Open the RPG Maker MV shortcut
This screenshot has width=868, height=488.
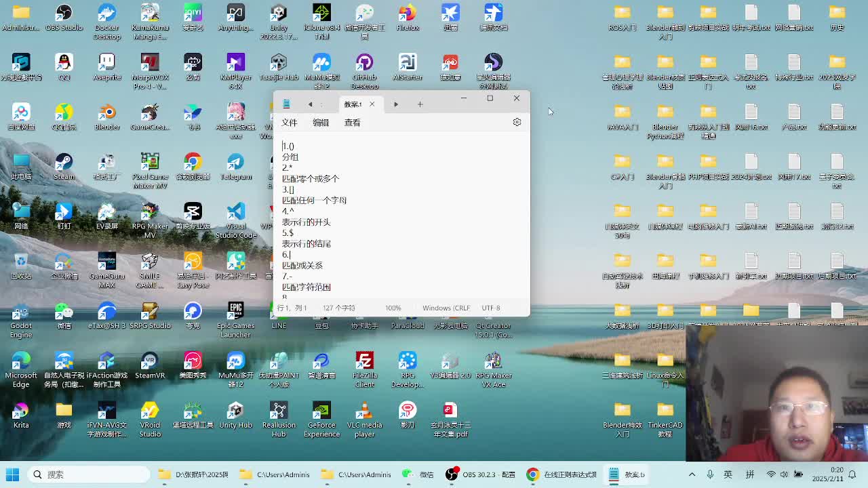tap(150, 220)
